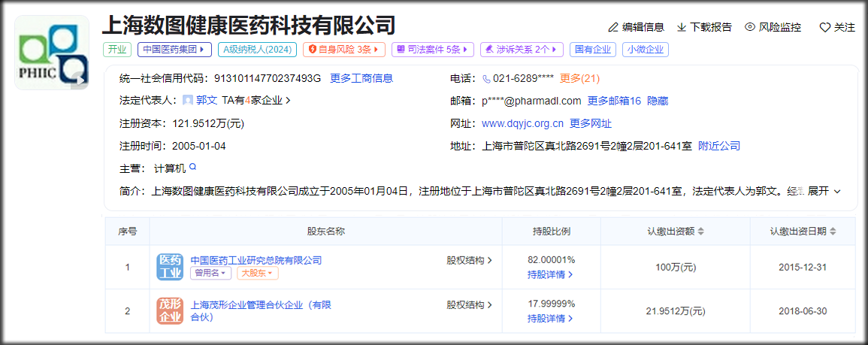Click the credit code 91310114770237493G

[x=266, y=79]
